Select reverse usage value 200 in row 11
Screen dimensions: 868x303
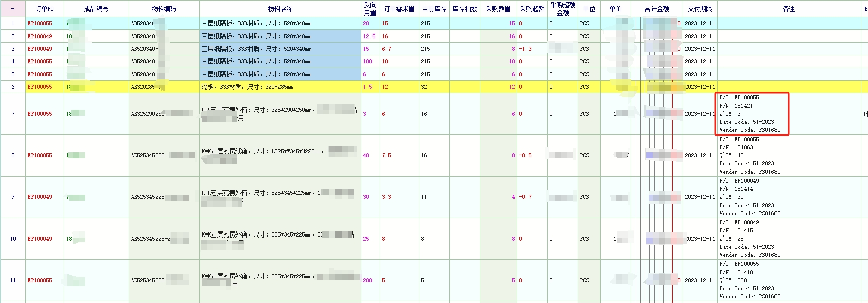pyautogui.click(x=367, y=280)
